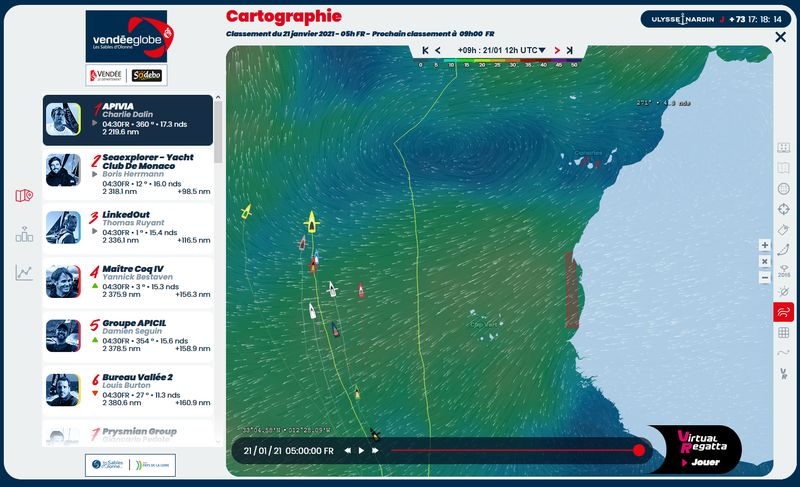Open the podium rankings icon in left sidebar
The image size is (800, 487).
click(24, 235)
